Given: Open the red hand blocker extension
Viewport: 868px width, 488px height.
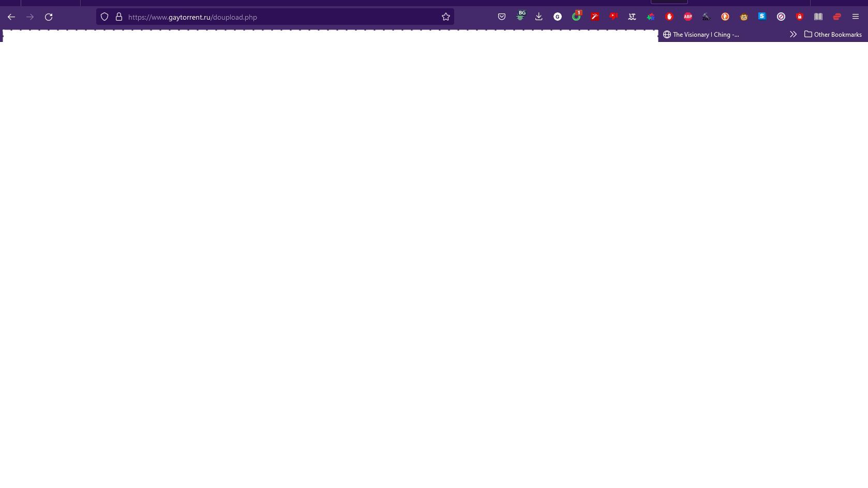Looking at the screenshot, I should pyautogui.click(x=669, y=17).
